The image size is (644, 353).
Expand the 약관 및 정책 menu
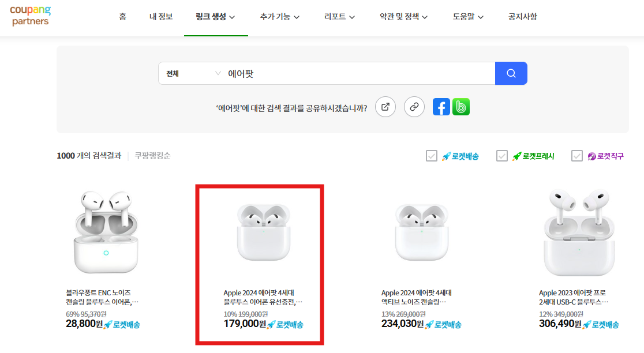(404, 17)
